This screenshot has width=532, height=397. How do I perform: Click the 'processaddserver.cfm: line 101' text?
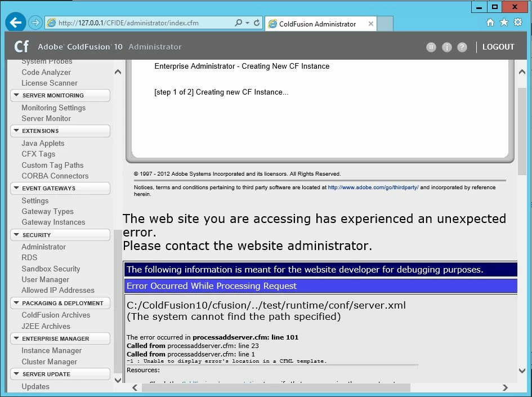[245, 337]
